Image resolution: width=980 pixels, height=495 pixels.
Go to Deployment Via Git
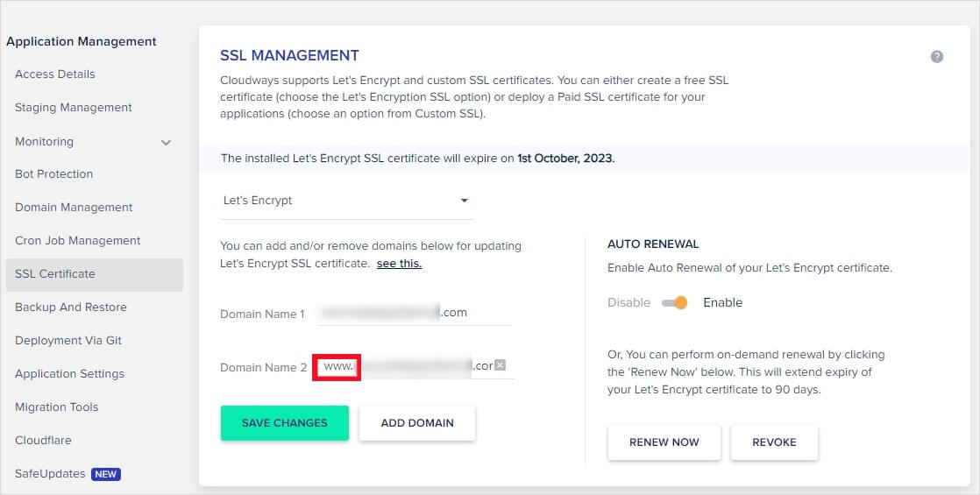[x=68, y=341]
